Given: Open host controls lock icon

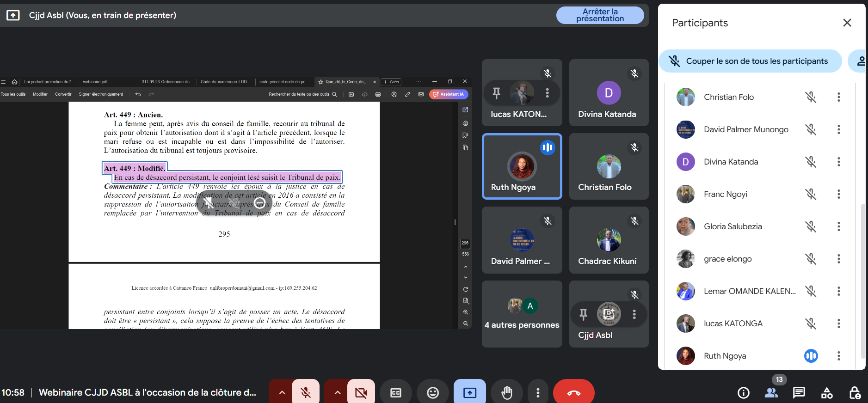Looking at the screenshot, I should pyautogui.click(x=855, y=393).
